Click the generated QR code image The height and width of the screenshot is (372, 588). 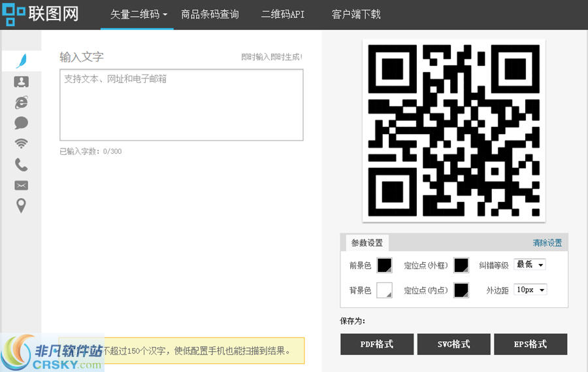point(454,131)
